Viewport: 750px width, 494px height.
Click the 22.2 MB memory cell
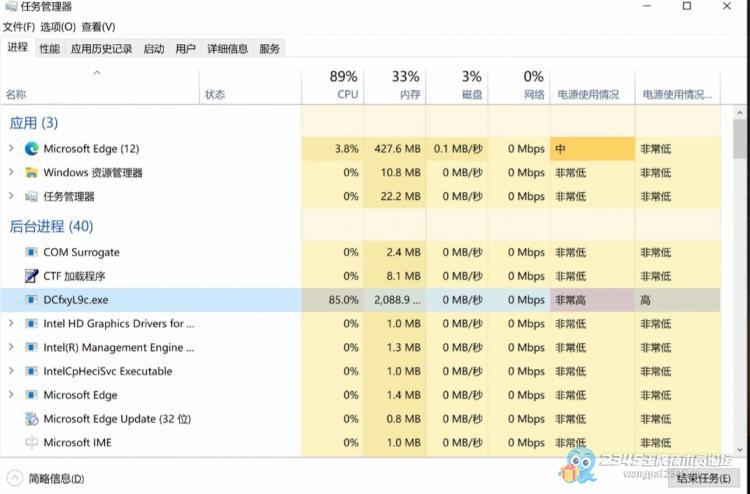(x=395, y=197)
